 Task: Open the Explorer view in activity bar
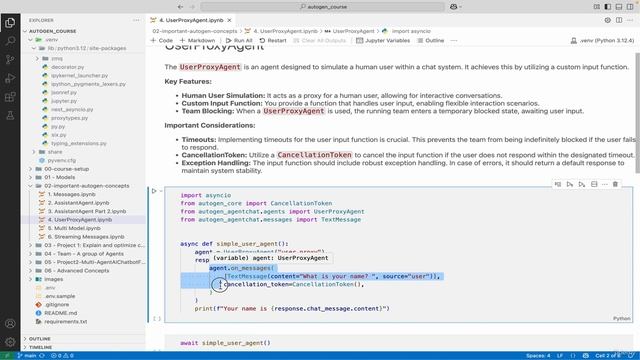pyautogui.click(x=10, y=23)
